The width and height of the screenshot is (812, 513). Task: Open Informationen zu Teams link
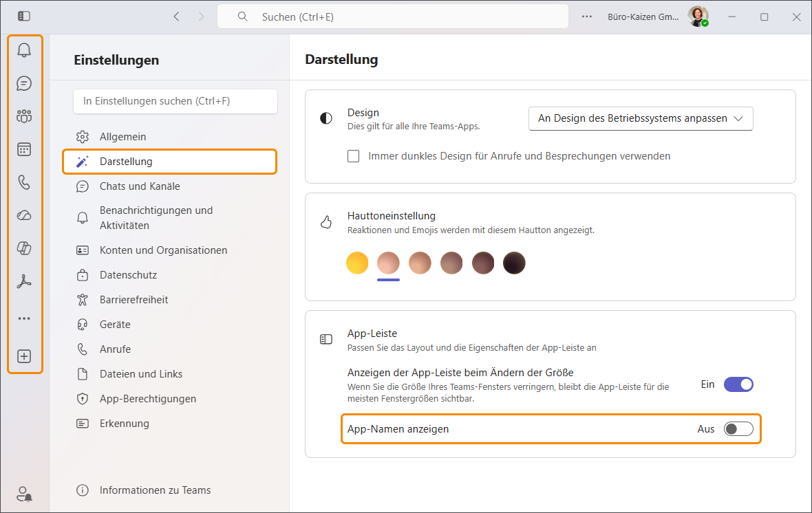click(155, 490)
